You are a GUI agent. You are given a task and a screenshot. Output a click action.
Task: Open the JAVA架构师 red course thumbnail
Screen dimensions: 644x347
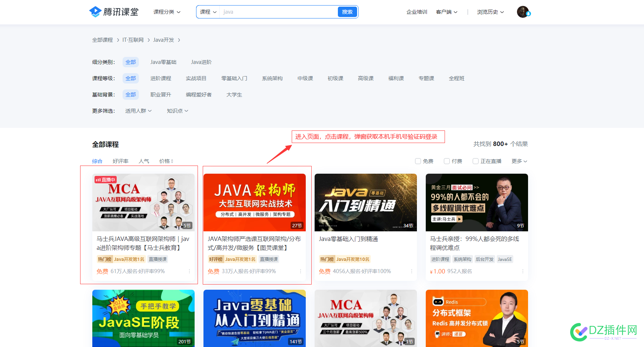(254, 203)
